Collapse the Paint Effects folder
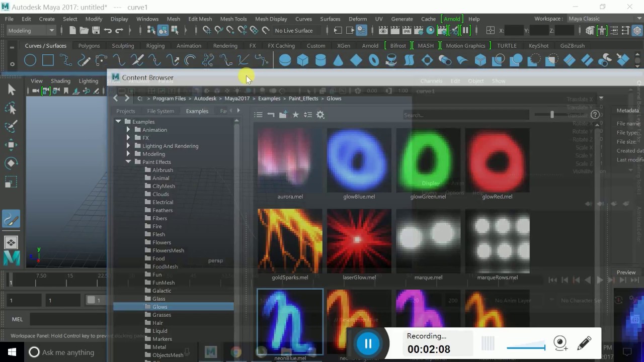The image size is (644, 362). point(128,162)
